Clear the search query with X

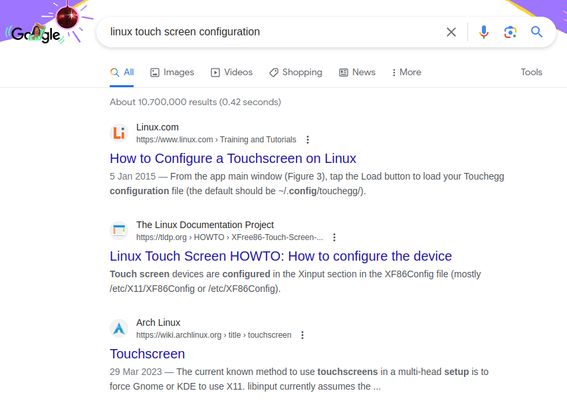[x=451, y=32]
